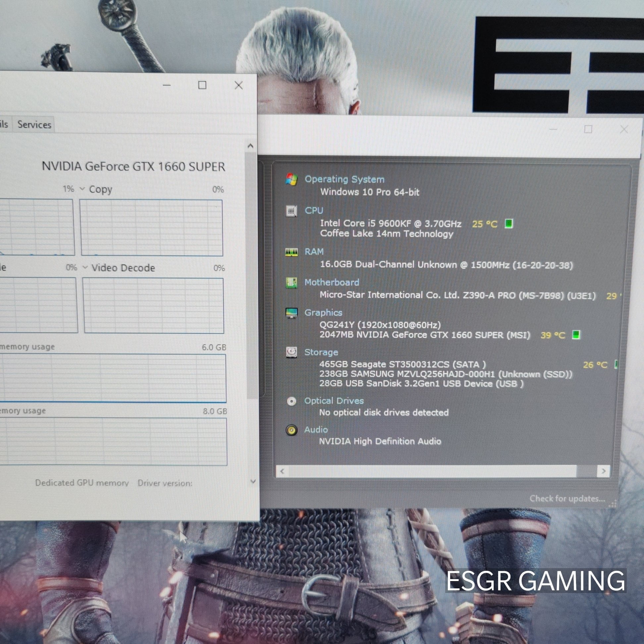Click the 8.0 GB shared memory usage graph
The image size is (644, 644).
(113, 441)
